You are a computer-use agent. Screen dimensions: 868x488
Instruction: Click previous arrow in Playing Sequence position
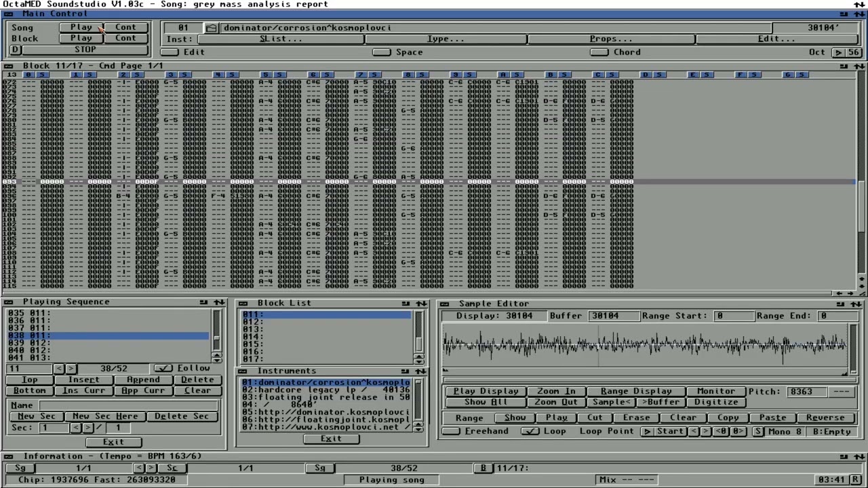pos(59,369)
